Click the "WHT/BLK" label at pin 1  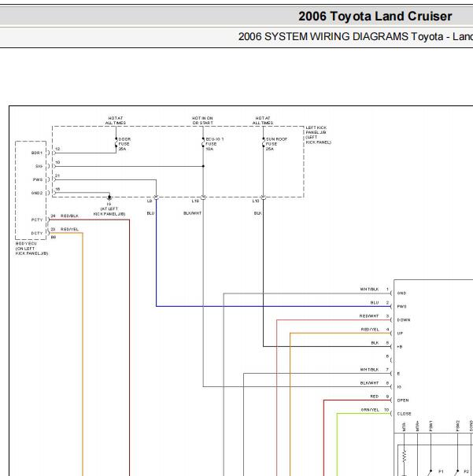pyautogui.click(x=369, y=289)
